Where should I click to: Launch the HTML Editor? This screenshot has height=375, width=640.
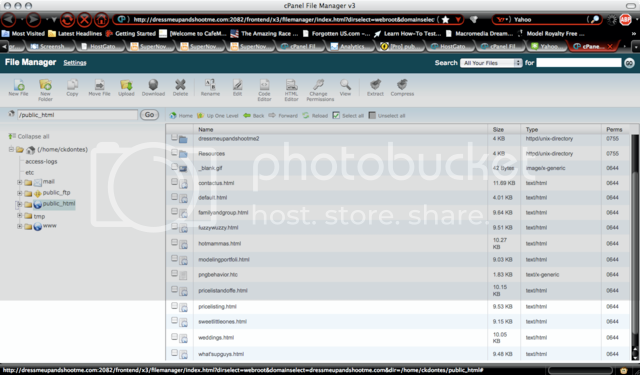tap(291, 90)
